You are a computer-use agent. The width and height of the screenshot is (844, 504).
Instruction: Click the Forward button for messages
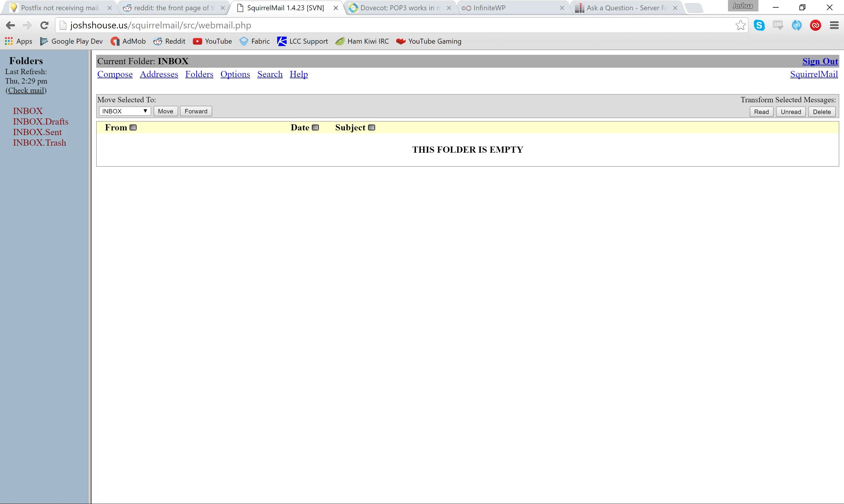pos(195,111)
